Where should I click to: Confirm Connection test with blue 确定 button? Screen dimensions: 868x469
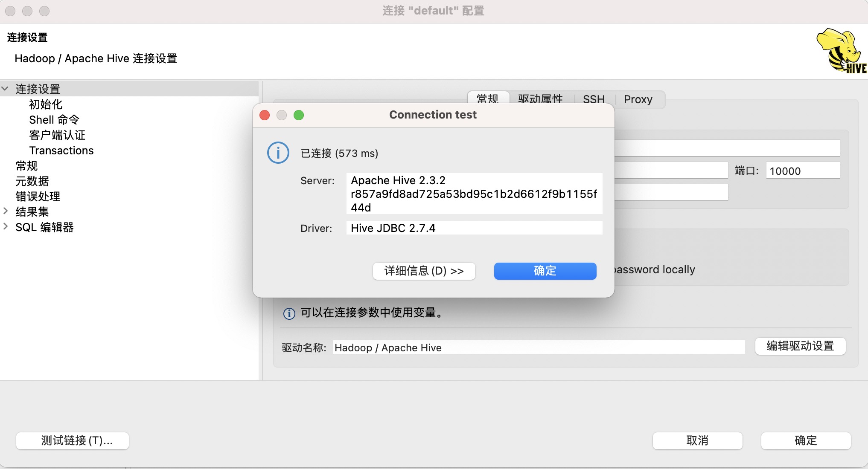[545, 271]
